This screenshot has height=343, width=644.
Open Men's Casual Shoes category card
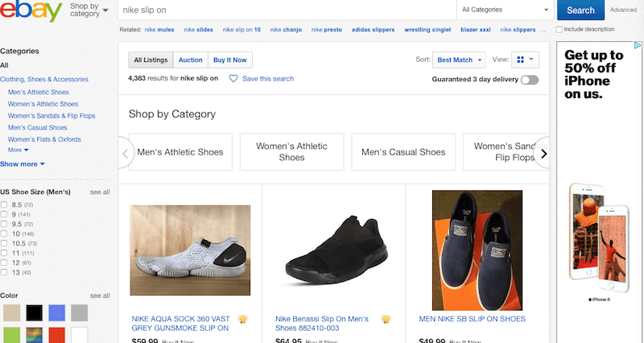pyautogui.click(x=403, y=152)
